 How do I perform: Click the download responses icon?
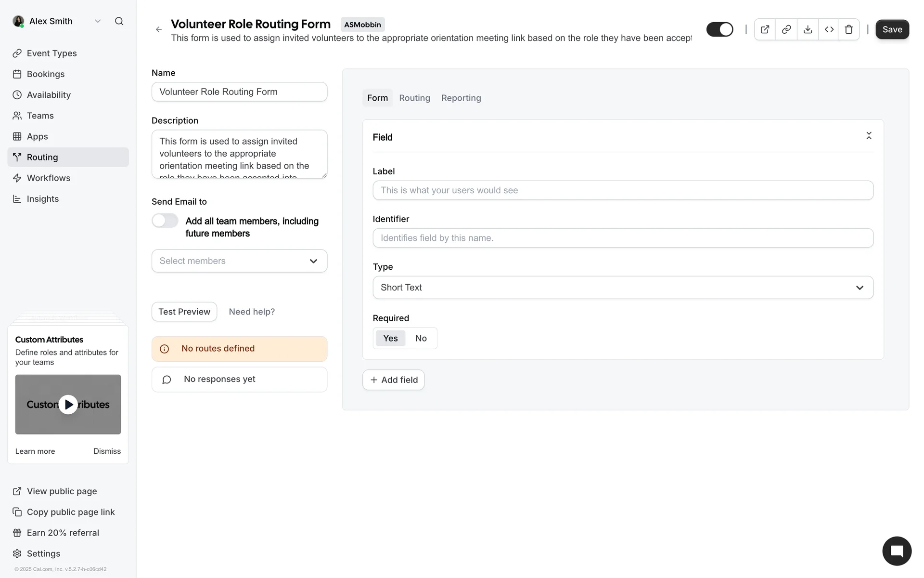point(808,29)
